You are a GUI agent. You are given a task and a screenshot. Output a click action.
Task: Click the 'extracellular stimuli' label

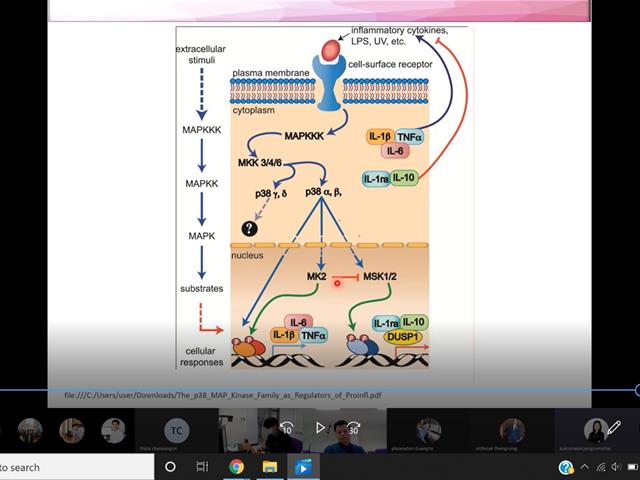[x=201, y=54]
